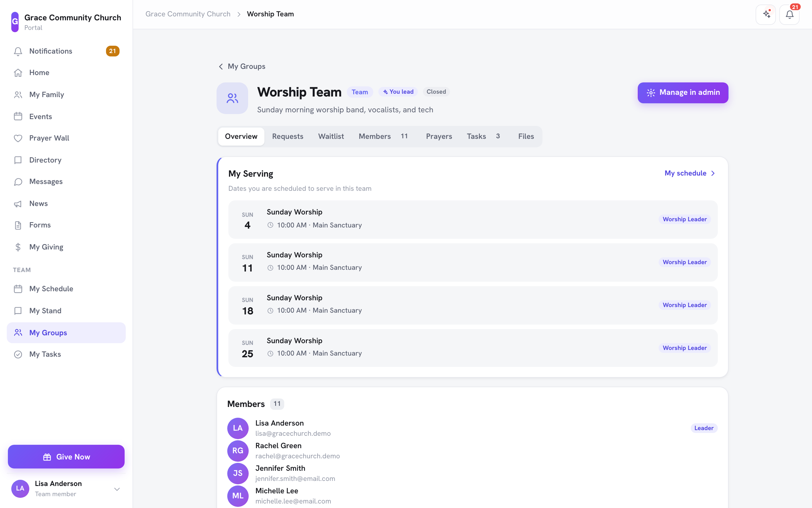Viewport: 812px width, 508px height.
Task: Select My Groups in sidebar
Action: click(66, 333)
